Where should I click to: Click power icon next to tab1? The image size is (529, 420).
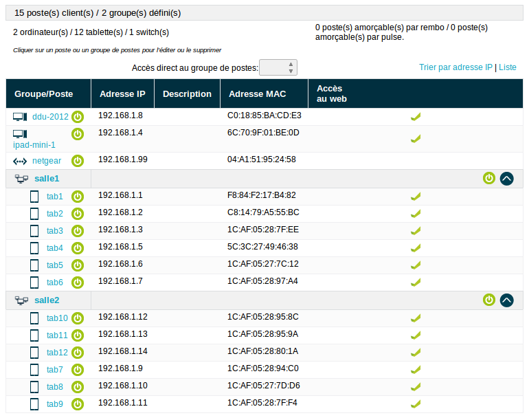78,197
